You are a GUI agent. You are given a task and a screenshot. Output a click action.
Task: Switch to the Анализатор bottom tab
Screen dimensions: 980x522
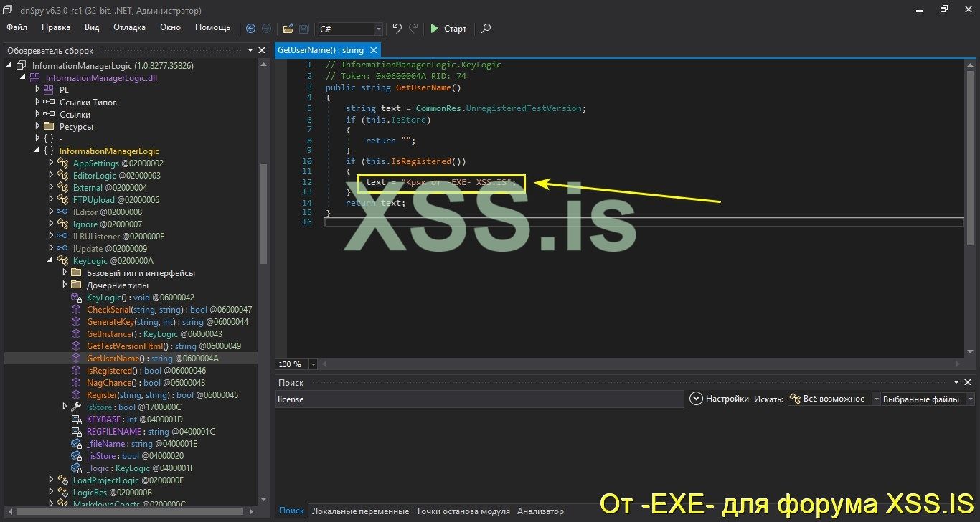pos(540,511)
